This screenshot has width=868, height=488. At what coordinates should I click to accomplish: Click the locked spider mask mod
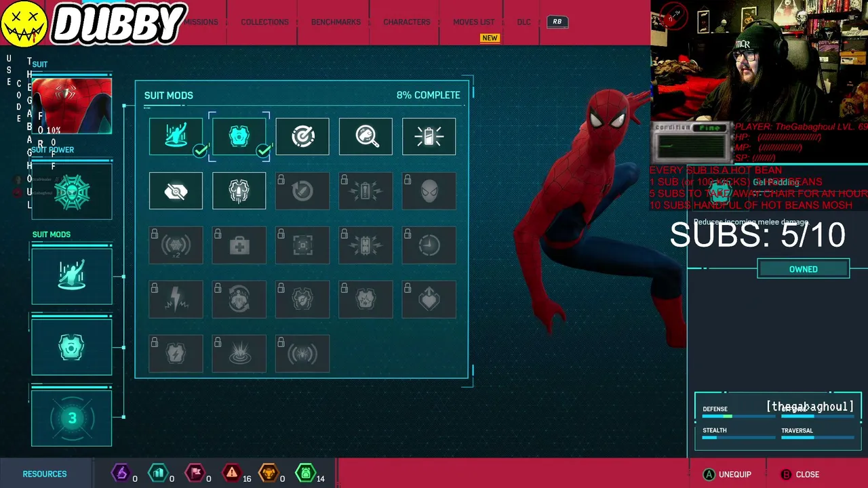429,190
